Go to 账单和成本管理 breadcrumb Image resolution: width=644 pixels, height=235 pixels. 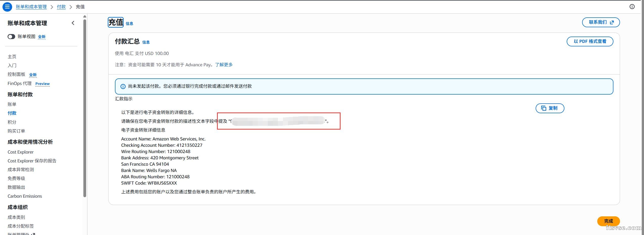click(x=31, y=7)
